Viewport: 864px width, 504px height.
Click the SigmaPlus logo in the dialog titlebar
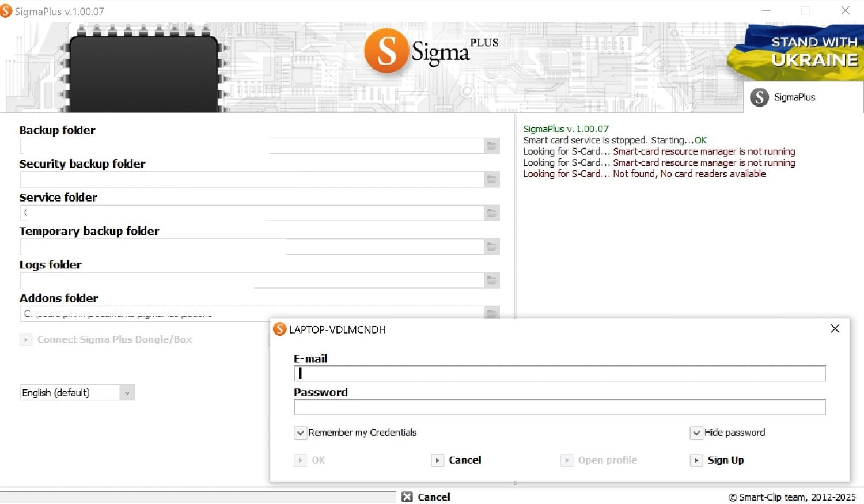pyautogui.click(x=280, y=329)
